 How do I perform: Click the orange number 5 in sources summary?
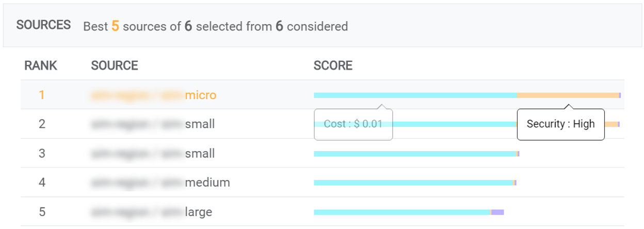[116, 26]
